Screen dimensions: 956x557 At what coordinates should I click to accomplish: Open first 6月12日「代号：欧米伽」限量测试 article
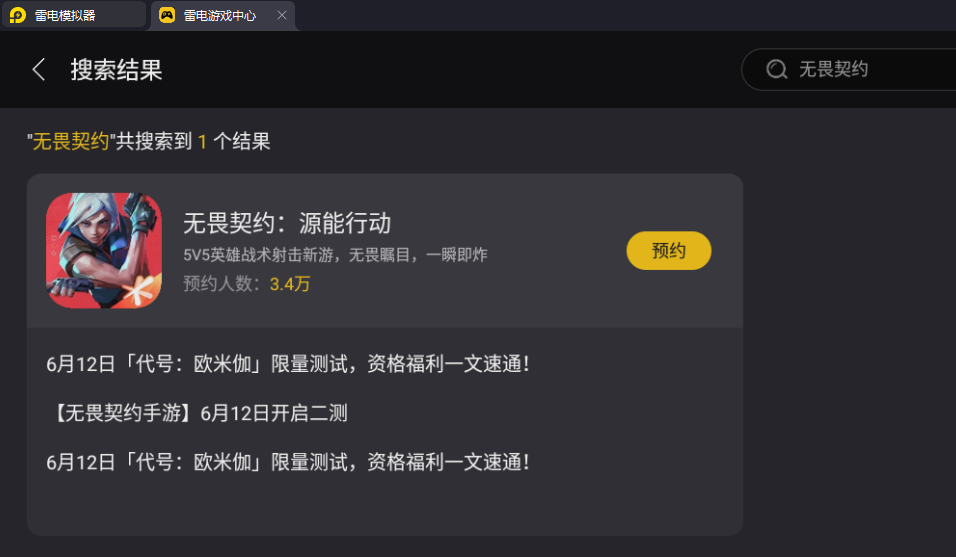tap(288, 363)
